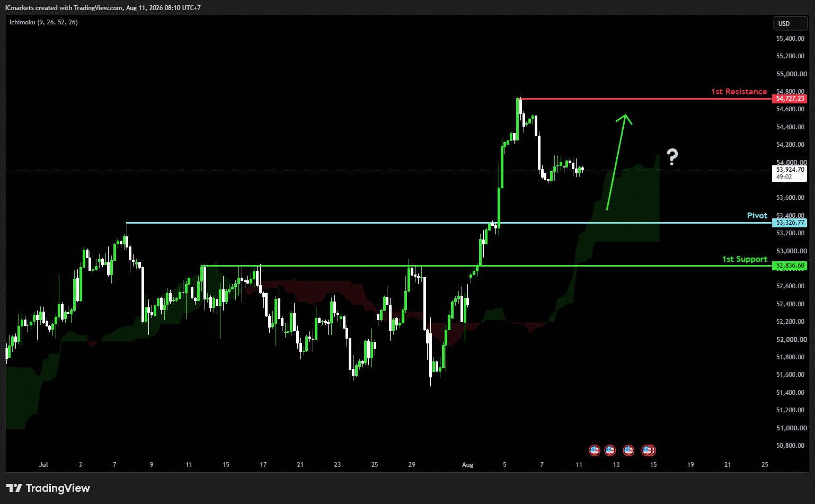Click the Jul label on the time axis
Image resolution: width=815 pixels, height=504 pixels.
pos(43,465)
